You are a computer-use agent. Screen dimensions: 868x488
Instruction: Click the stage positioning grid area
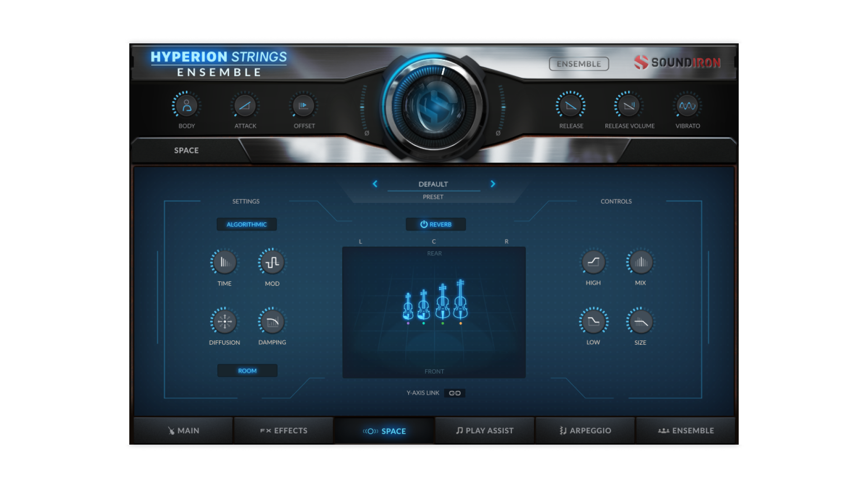tap(434, 312)
